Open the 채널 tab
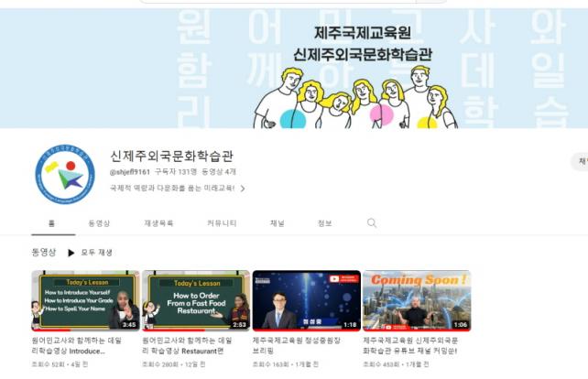Viewport: 588px width, 379px height. click(x=277, y=222)
